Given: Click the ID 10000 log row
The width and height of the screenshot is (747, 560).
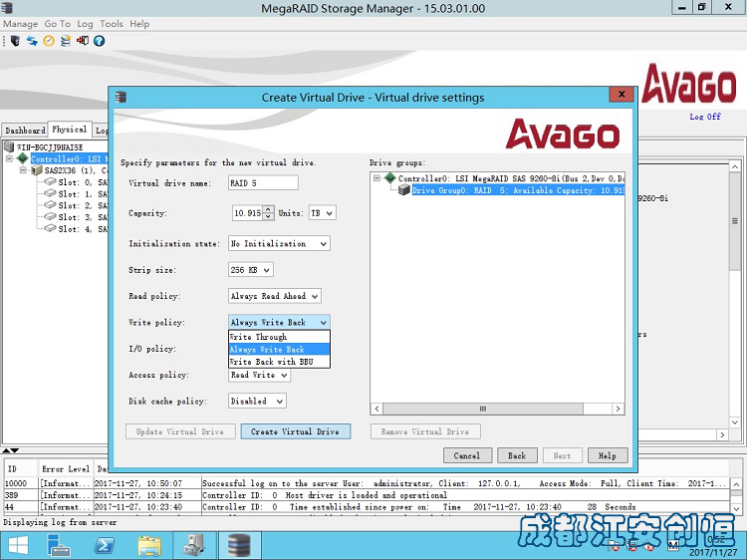Looking at the screenshot, I should 366,483.
